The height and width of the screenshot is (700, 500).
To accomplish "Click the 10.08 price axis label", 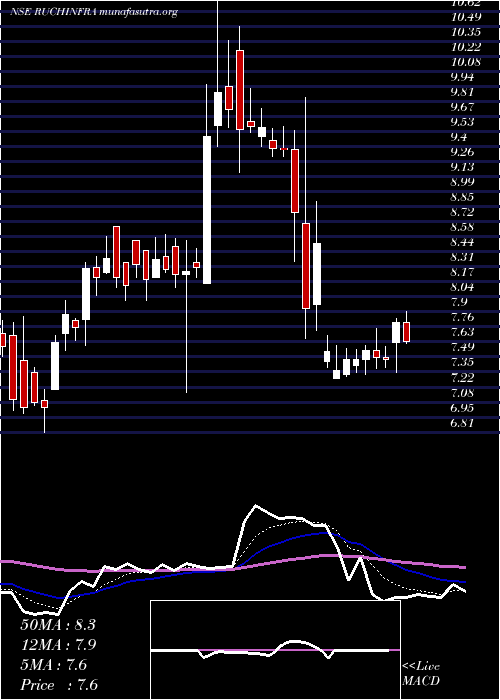I will click(x=466, y=62).
